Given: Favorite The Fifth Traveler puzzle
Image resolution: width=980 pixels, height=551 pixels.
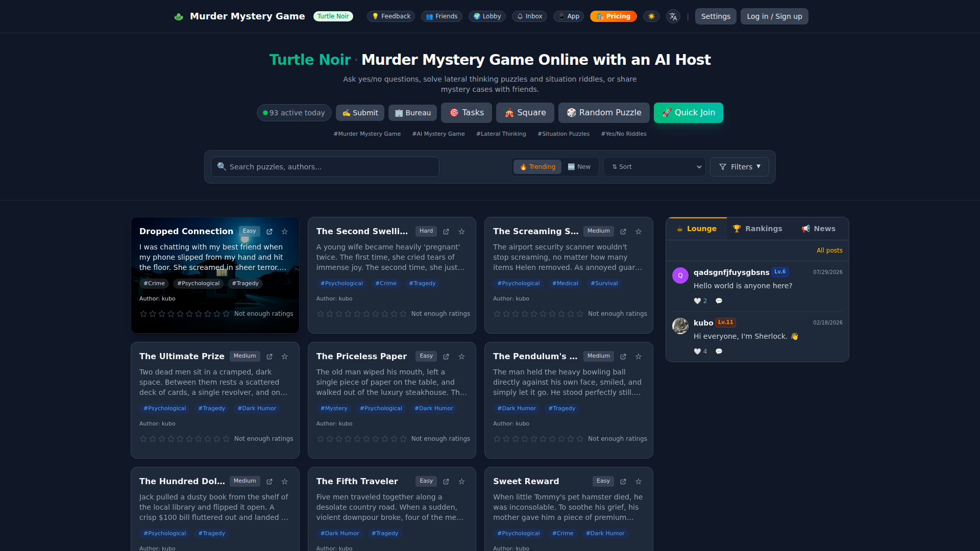Looking at the screenshot, I should [x=461, y=482].
